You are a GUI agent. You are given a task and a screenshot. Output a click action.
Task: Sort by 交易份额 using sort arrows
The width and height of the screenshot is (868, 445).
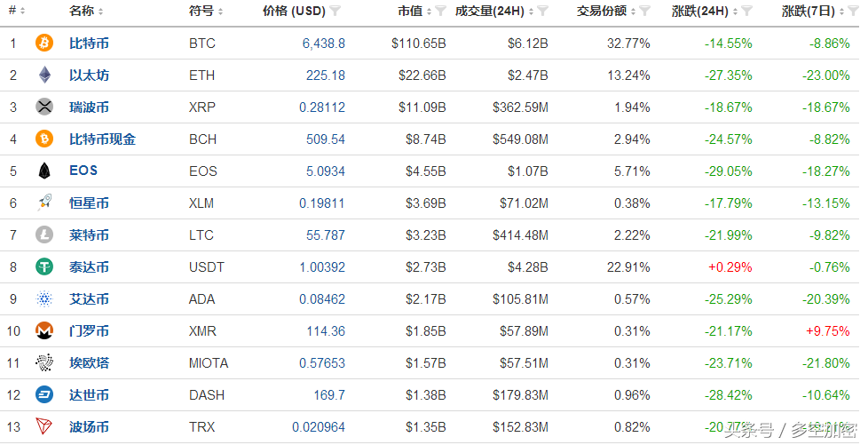pos(634,11)
